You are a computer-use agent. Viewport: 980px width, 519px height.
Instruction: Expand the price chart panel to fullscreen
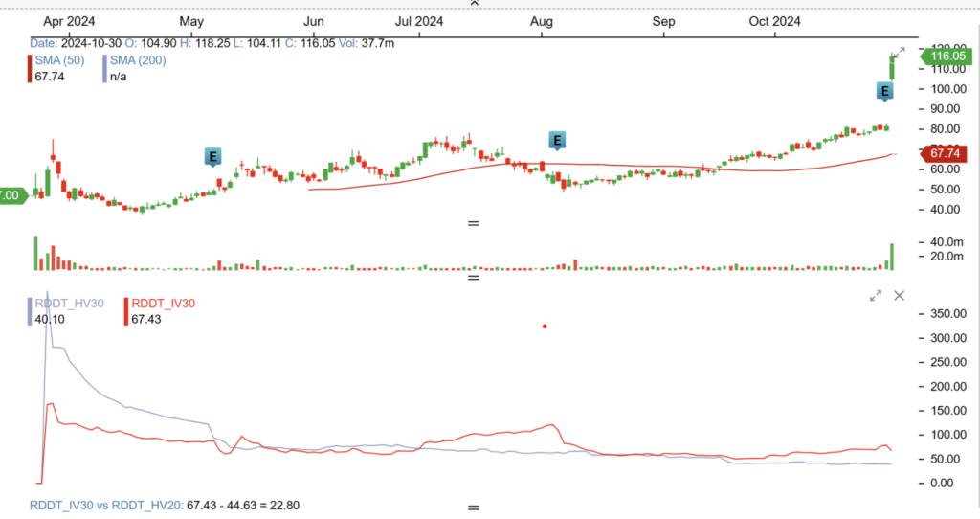coord(899,53)
